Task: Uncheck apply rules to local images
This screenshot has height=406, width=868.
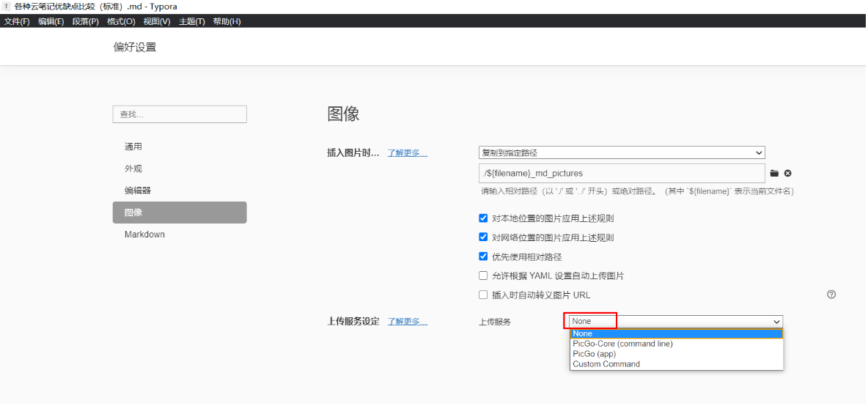Action: (x=483, y=218)
